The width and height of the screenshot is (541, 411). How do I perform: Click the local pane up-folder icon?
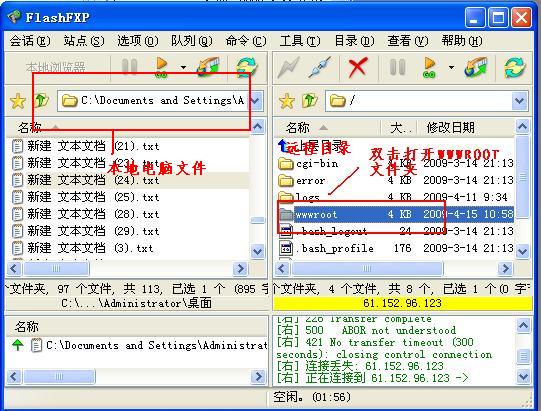coord(41,101)
